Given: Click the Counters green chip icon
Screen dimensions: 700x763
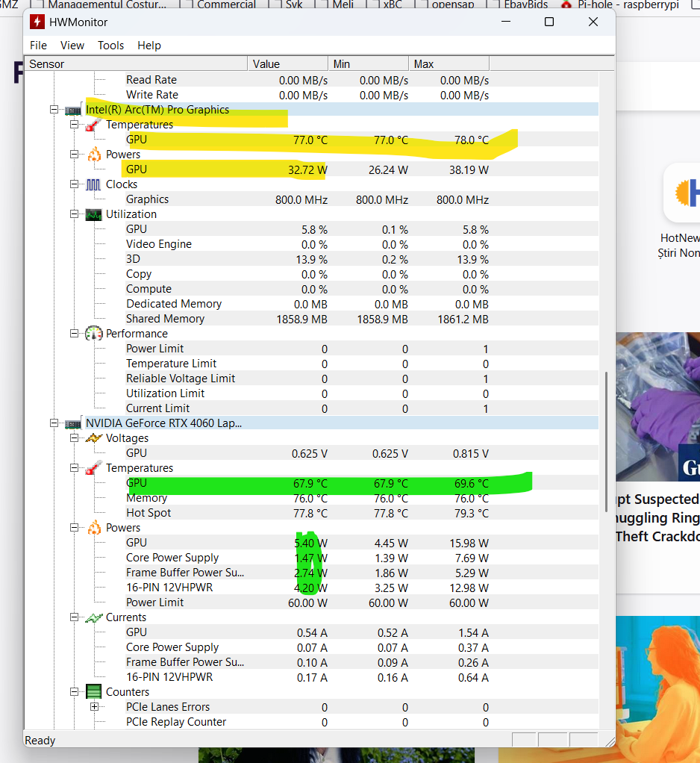Looking at the screenshot, I should tap(94, 692).
